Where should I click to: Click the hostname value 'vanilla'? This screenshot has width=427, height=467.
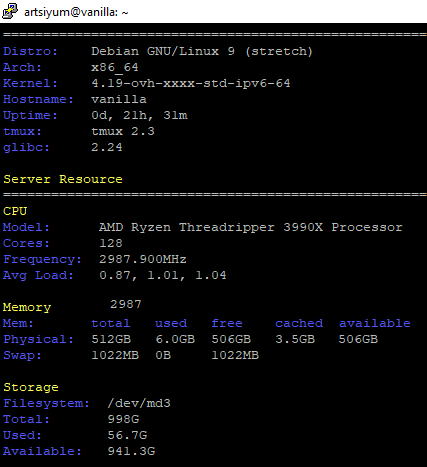pos(119,99)
